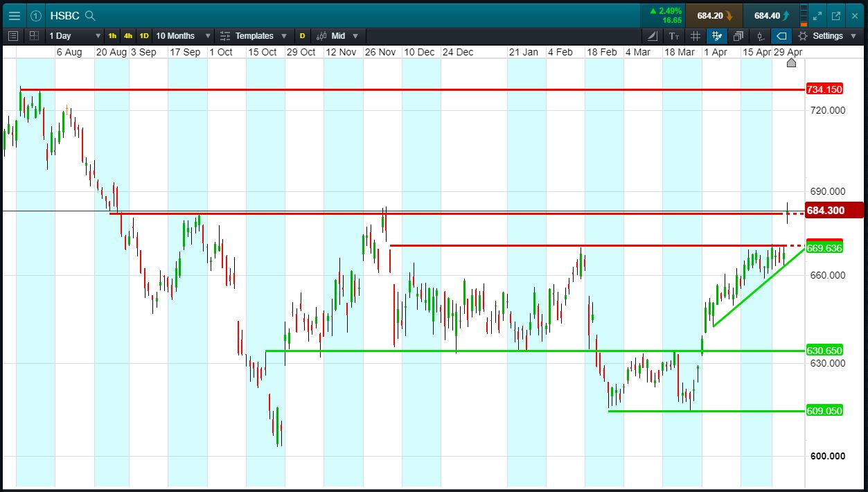Click the 690.000 price axis label
Viewport: 868px width, 492px height.
point(827,191)
